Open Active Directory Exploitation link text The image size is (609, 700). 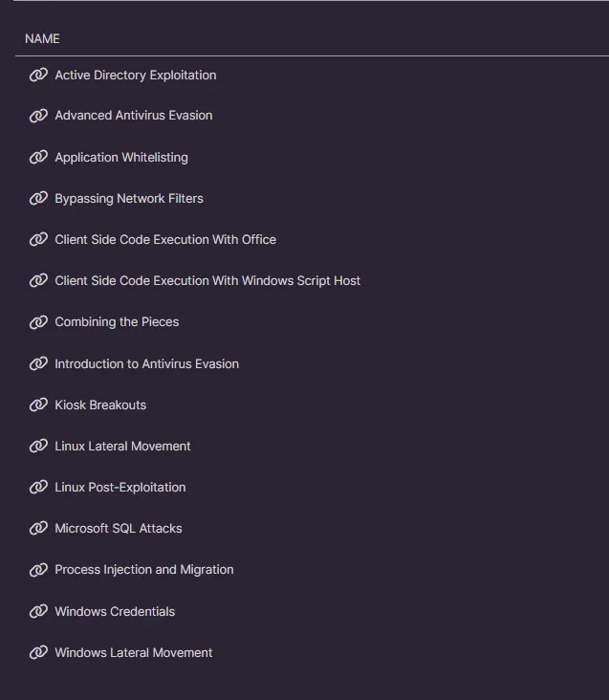point(135,75)
